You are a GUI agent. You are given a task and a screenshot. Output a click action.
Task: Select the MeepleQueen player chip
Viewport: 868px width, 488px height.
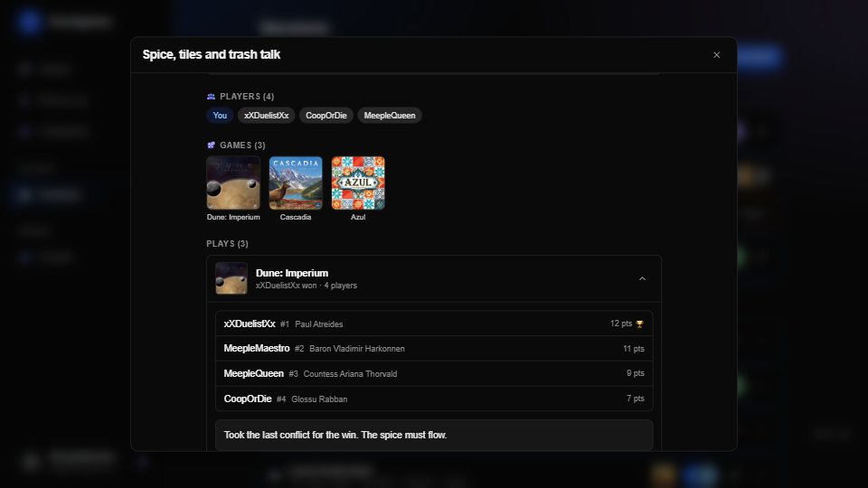(x=390, y=115)
